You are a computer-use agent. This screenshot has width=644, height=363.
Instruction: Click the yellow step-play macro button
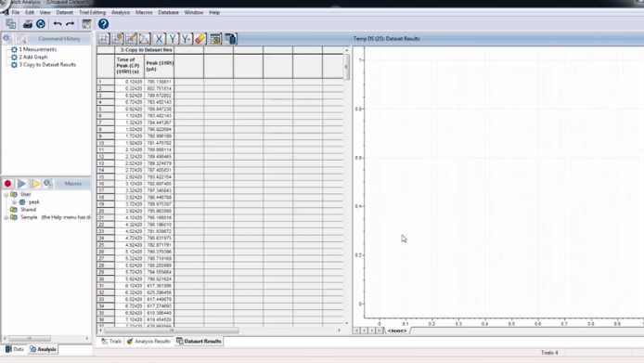35,183
